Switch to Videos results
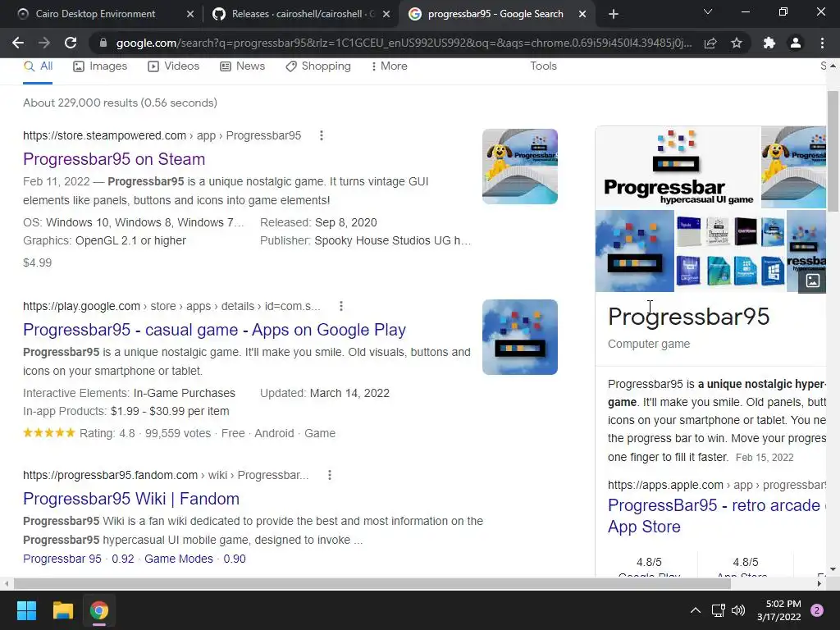Image resolution: width=840 pixels, height=630 pixels. pos(174,66)
